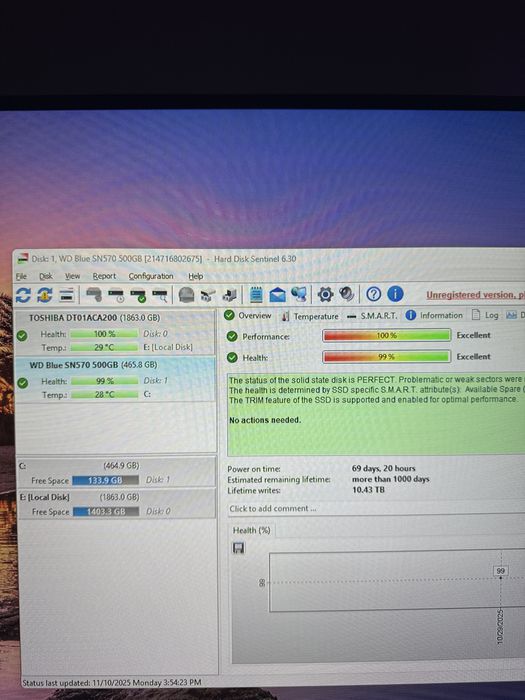Viewport: 525px width, 700px height.
Task: Click the 'more than 1000 days' lifetime value
Action: [x=391, y=479]
